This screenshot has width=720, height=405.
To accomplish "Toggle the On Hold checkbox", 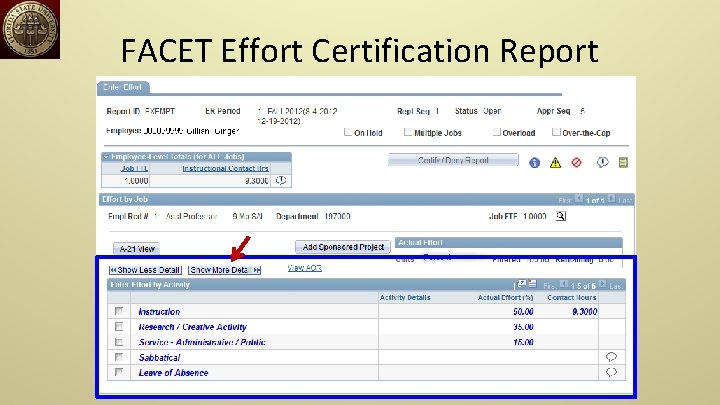I will 348,132.
